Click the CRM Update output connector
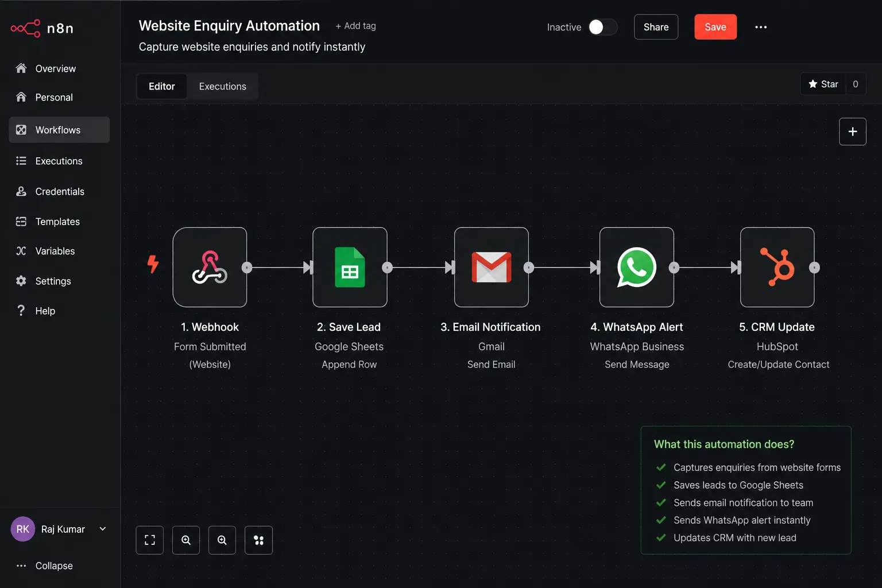This screenshot has width=882, height=588. pyautogui.click(x=814, y=268)
